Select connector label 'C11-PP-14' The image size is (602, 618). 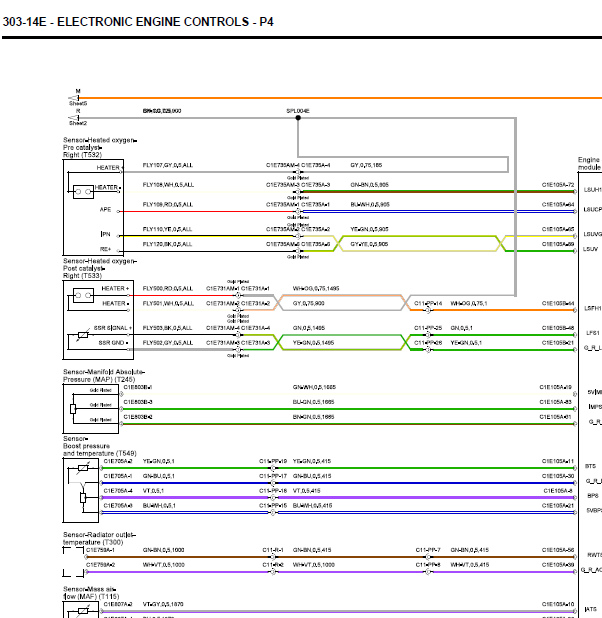tap(428, 303)
